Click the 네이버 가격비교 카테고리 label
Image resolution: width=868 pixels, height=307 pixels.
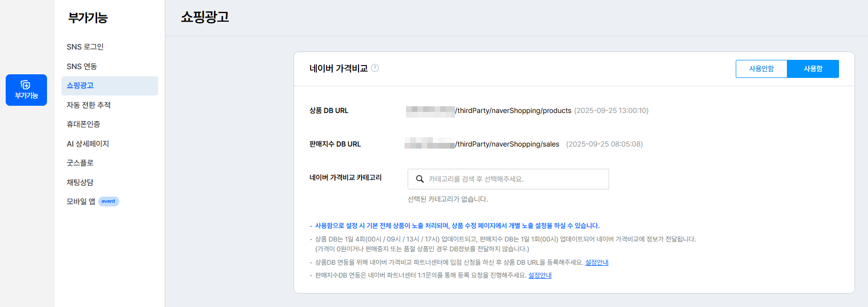345,177
